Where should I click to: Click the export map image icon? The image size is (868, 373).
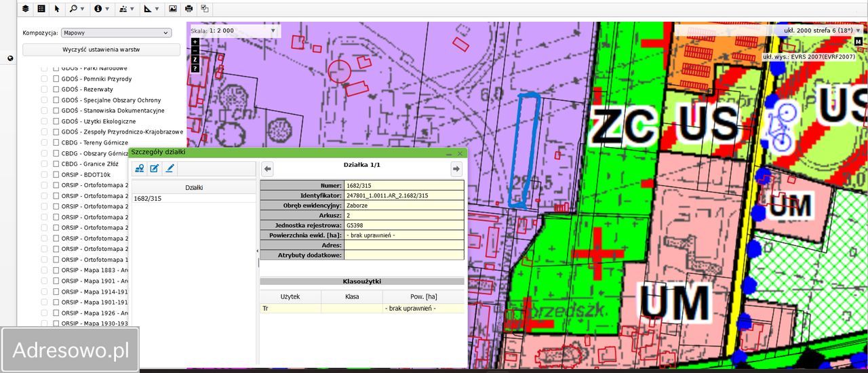pos(173,9)
